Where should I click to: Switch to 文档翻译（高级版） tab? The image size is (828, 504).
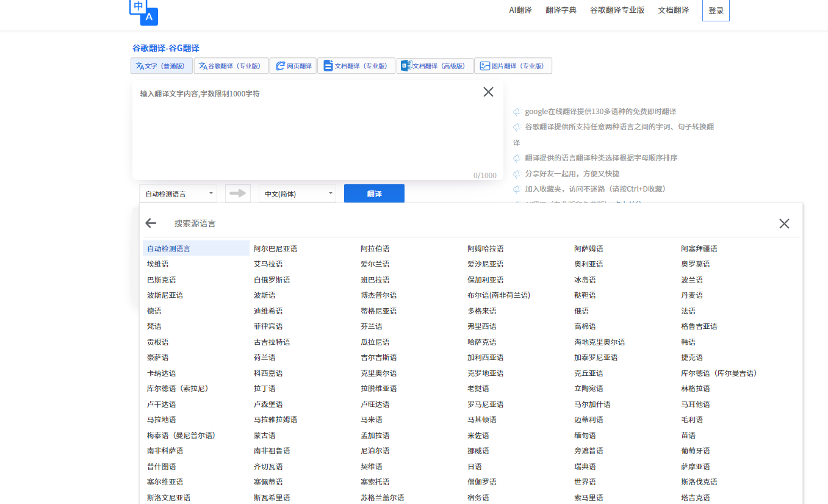click(x=434, y=66)
